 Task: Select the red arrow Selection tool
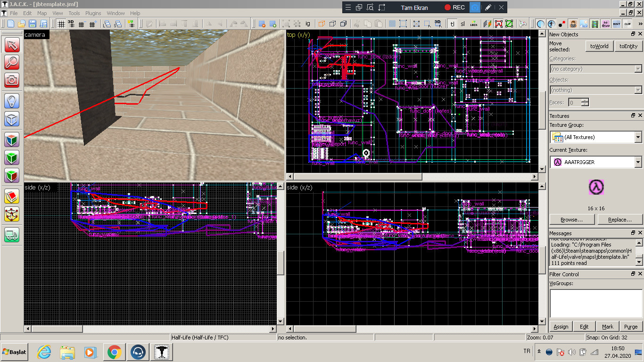pyautogui.click(x=12, y=45)
